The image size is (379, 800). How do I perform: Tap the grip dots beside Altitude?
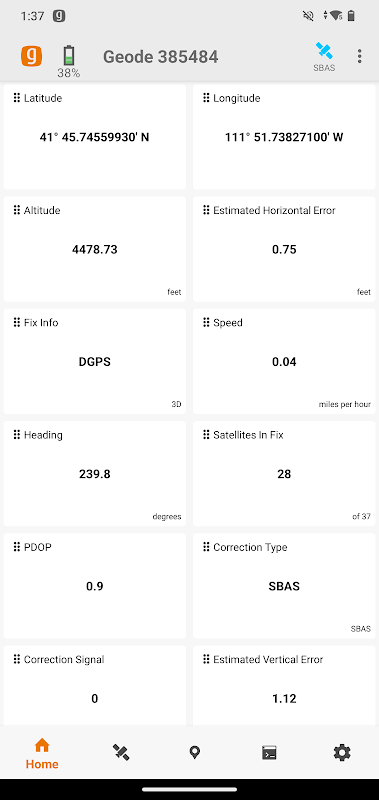pyautogui.click(x=17, y=210)
